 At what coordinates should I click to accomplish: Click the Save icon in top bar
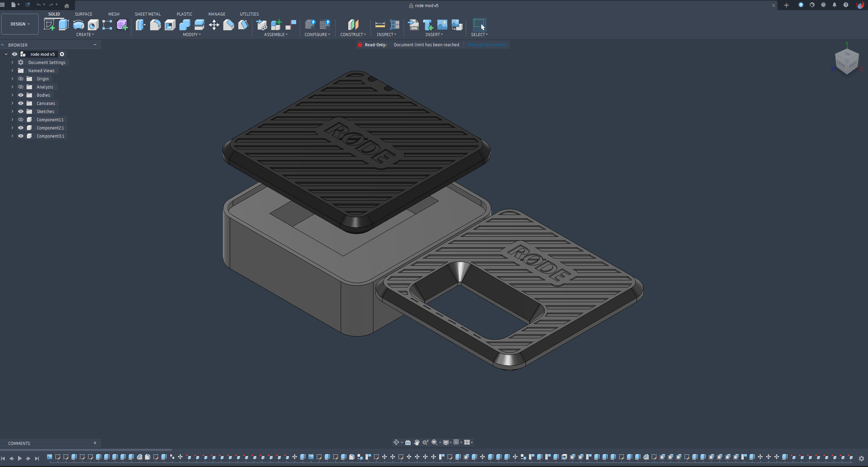click(27, 5)
